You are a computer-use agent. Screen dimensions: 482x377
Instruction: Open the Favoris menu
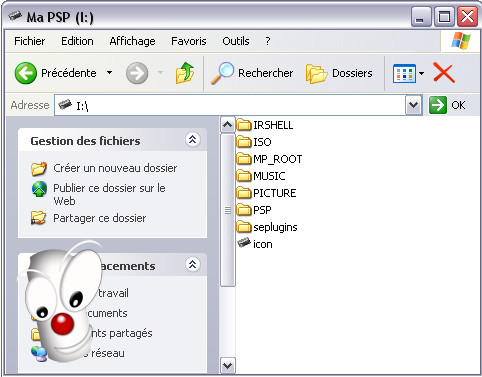pos(189,41)
